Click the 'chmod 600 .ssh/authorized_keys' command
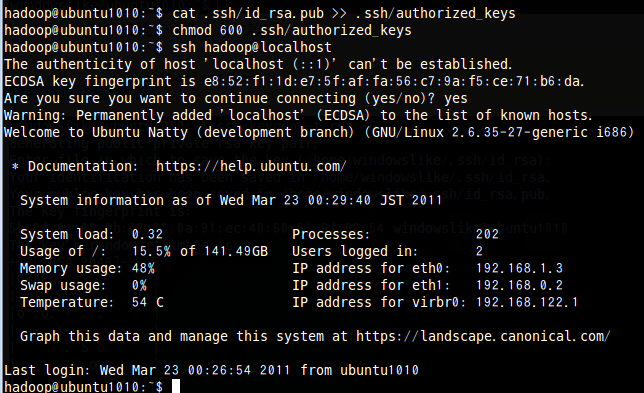This screenshot has width=644, height=393. (x=292, y=30)
